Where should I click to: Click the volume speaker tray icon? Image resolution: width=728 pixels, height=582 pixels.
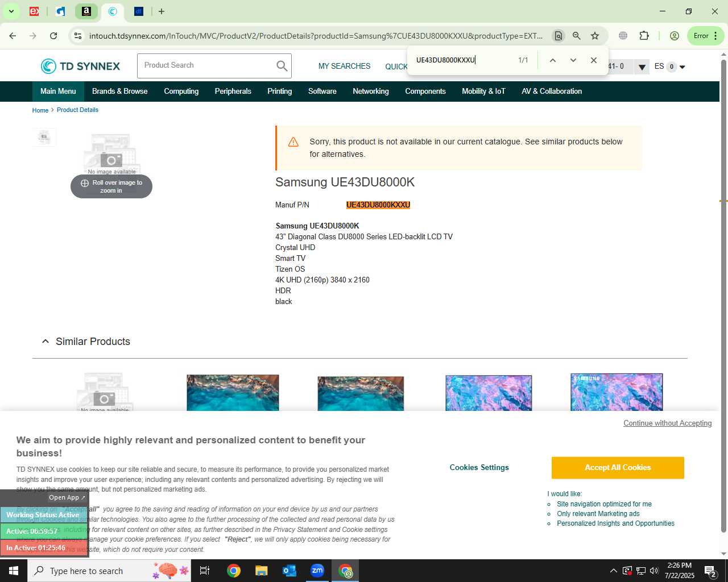click(x=654, y=571)
